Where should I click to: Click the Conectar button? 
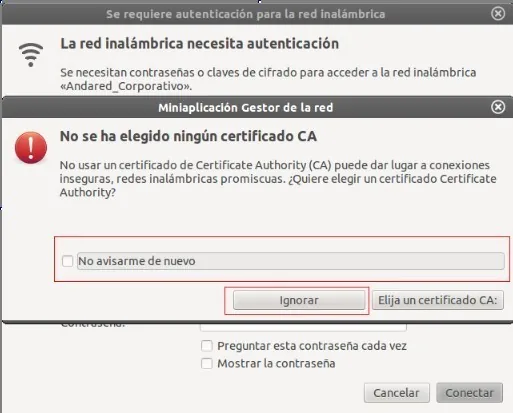click(x=469, y=393)
